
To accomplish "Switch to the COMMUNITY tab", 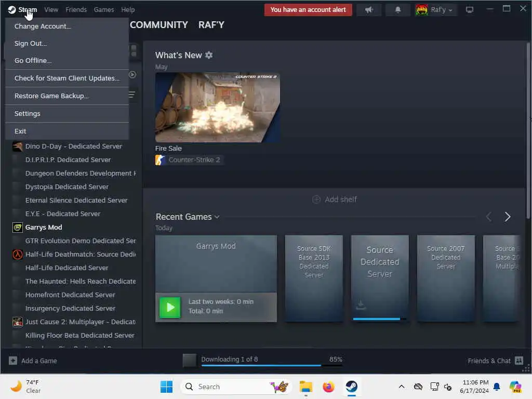I will tap(159, 25).
